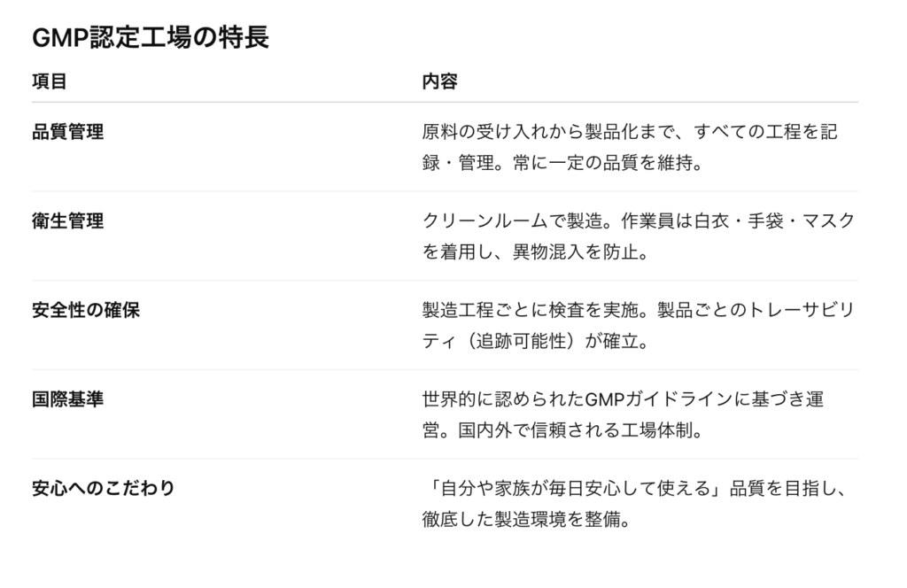Select the 内容 column header

[439, 81]
